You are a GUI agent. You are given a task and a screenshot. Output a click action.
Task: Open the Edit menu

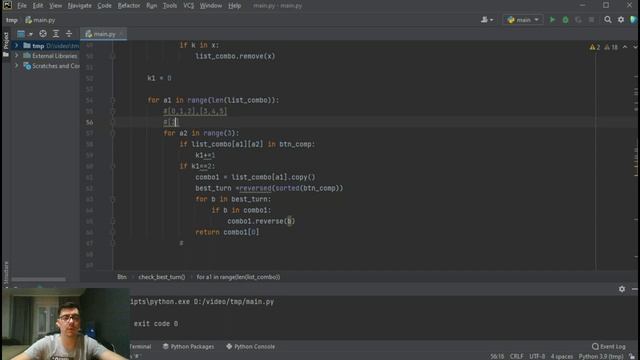pos(38,6)
